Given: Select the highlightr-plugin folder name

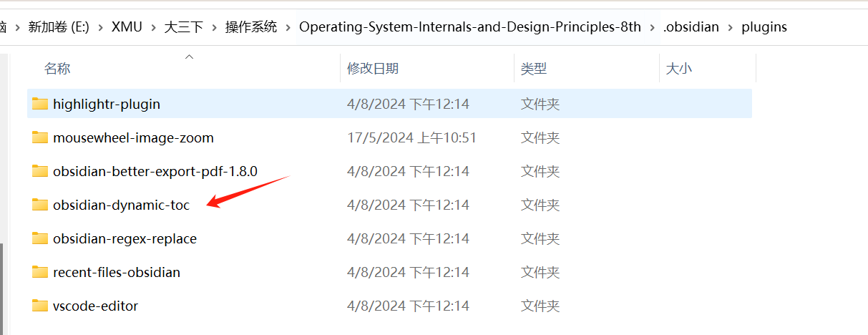Looking at the screenshot, I should tap(107, 104).
